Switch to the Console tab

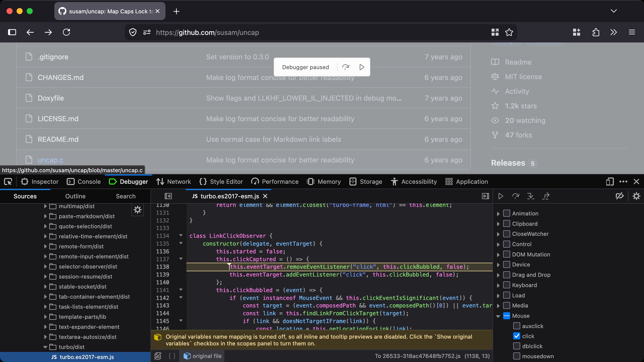[x=84, y=182]
